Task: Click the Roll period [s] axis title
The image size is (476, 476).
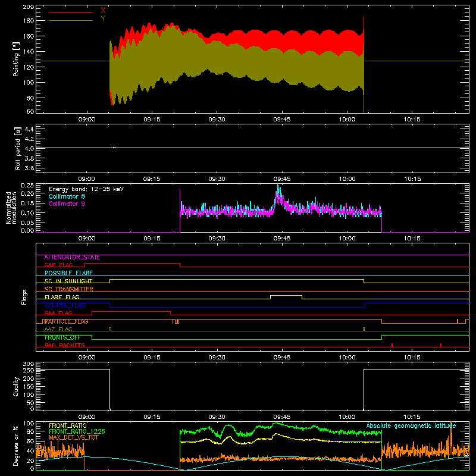Action: 18,148
